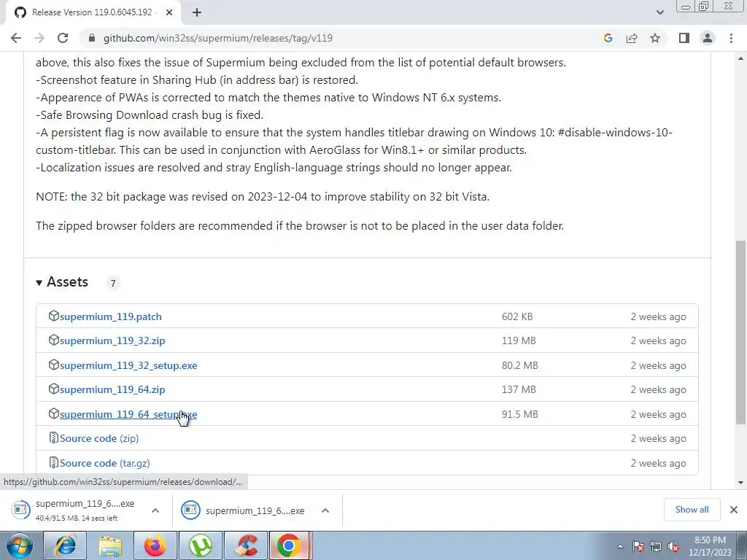The image size is (747, 560).
Task: Download Source code (zip)
Action: point(99,438)
